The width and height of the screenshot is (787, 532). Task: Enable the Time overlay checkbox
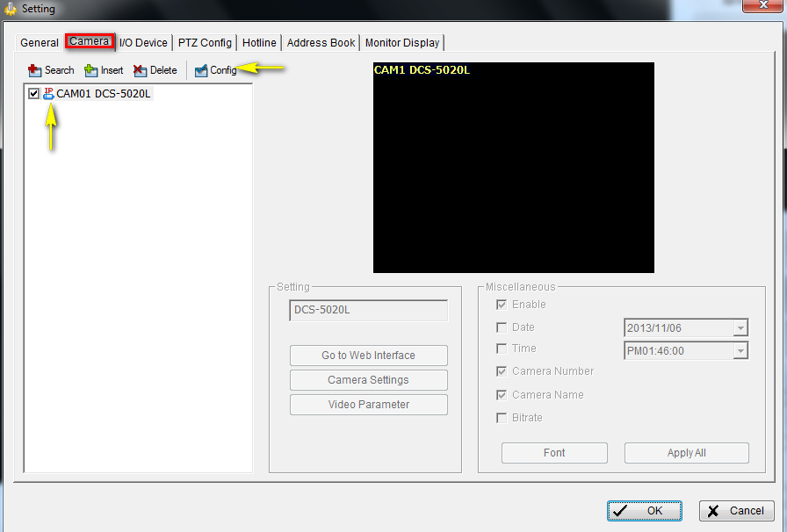(x=501, y=349)
